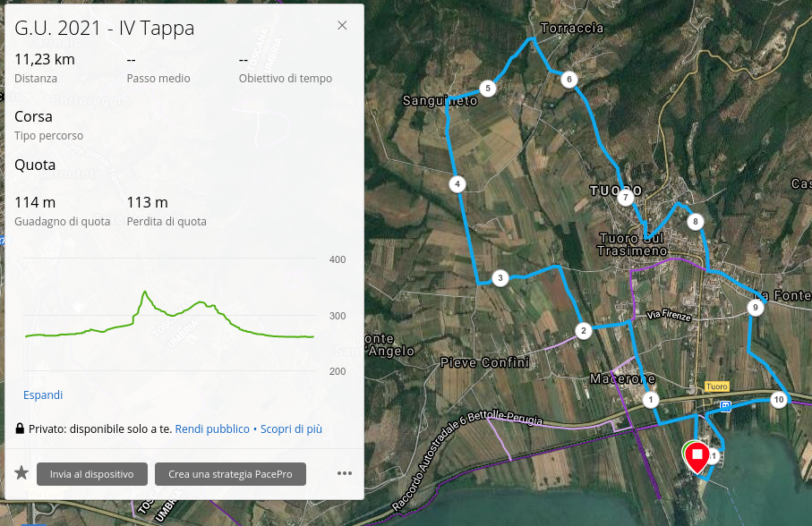Click the yellow Tuoro road label
This screenshot has height=526, width=812.
[716, 386]
